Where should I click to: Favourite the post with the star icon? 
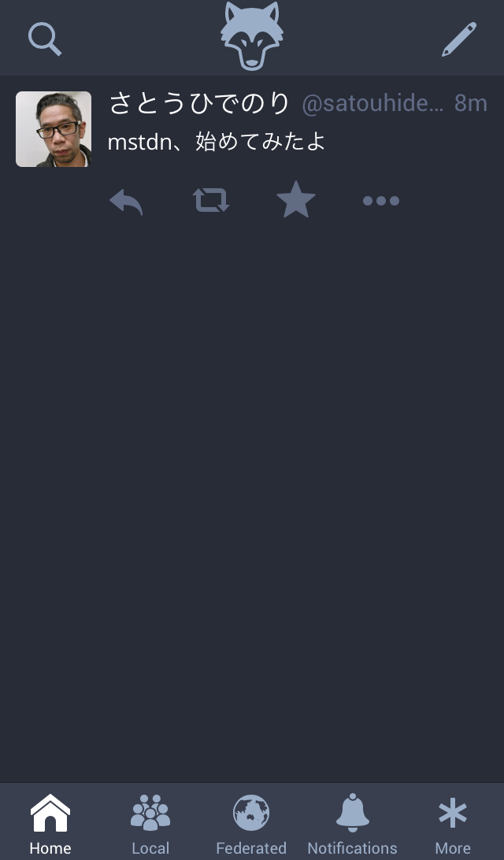pos(296,199)
